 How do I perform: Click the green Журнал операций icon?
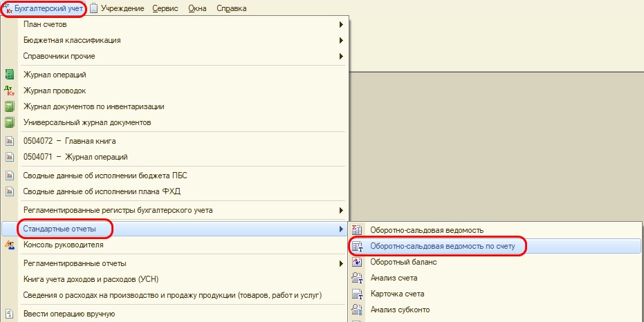coord(10,75)
